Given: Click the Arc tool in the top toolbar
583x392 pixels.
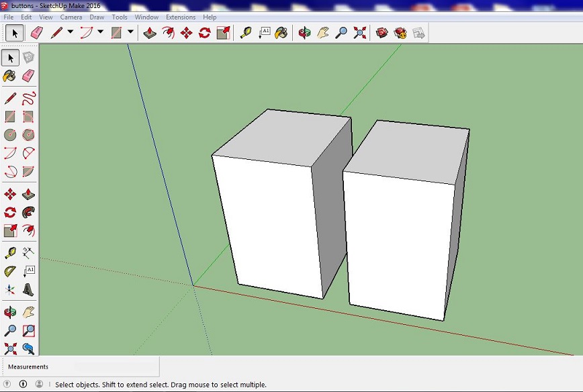Looking at the screenshot, I should pyautogui.click(x=87, y=33).
